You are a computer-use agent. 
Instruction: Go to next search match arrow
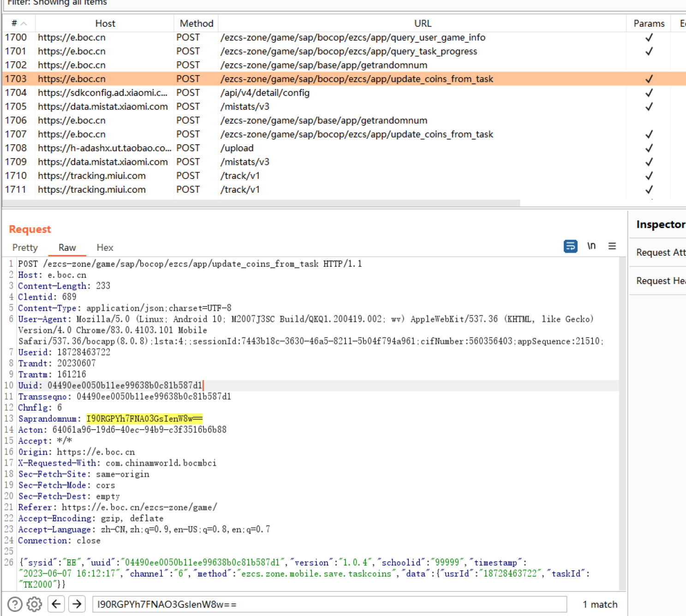pyautogui.click(x=77, y=604)
